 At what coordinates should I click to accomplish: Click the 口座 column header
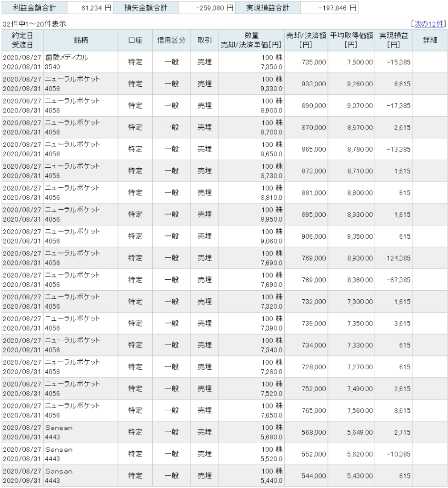[135, 41]
